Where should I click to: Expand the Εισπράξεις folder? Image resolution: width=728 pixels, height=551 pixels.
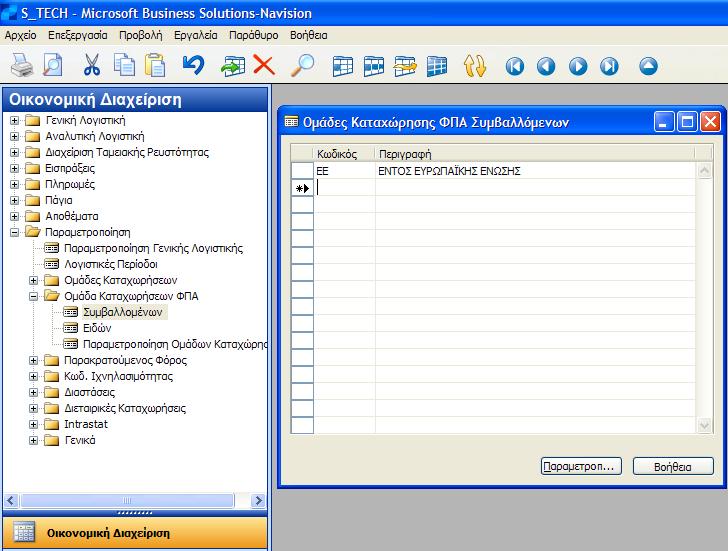tap(14, 169)
